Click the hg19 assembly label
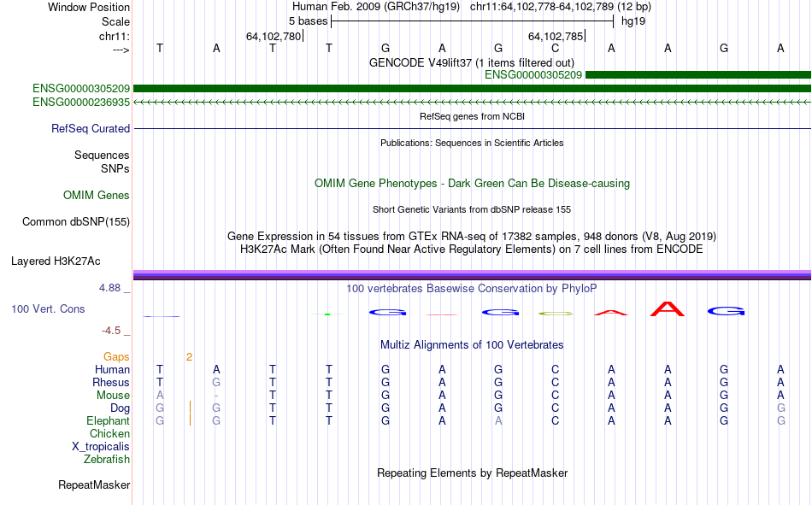 pos(633,21)
